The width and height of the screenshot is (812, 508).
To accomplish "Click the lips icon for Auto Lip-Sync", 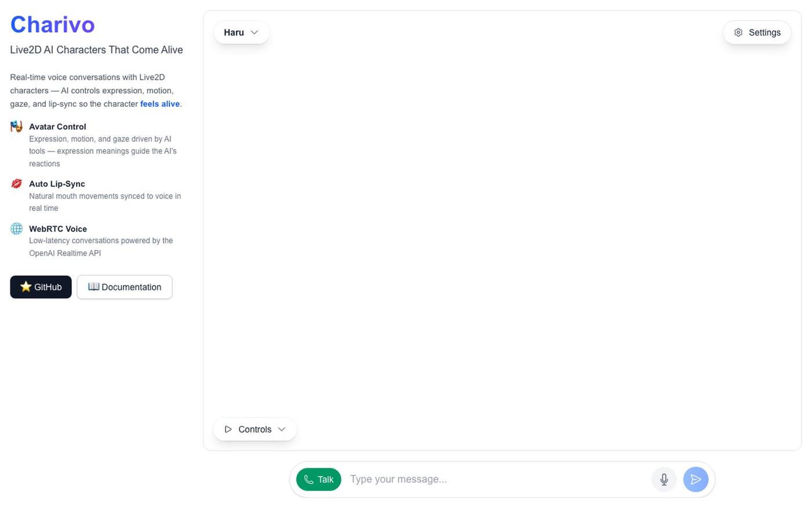I will 16,183.
